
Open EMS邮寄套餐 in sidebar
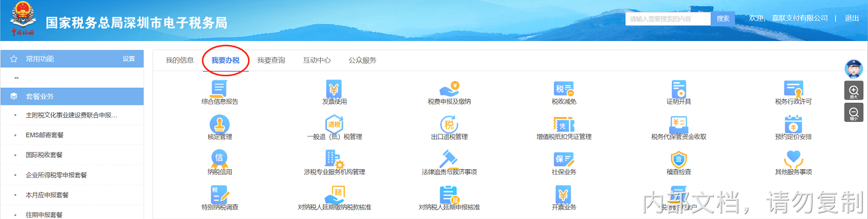click(x=45, y=135)
